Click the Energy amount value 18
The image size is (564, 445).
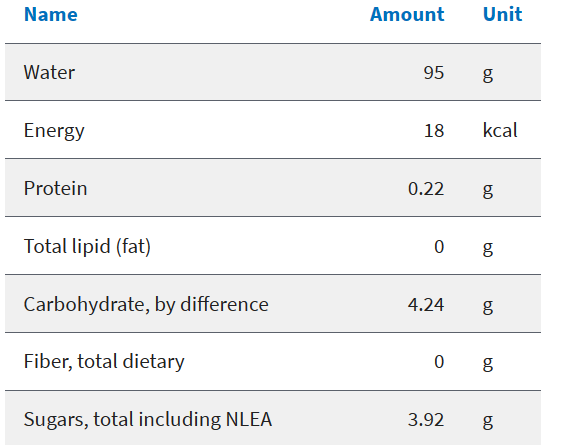(434, 131)
